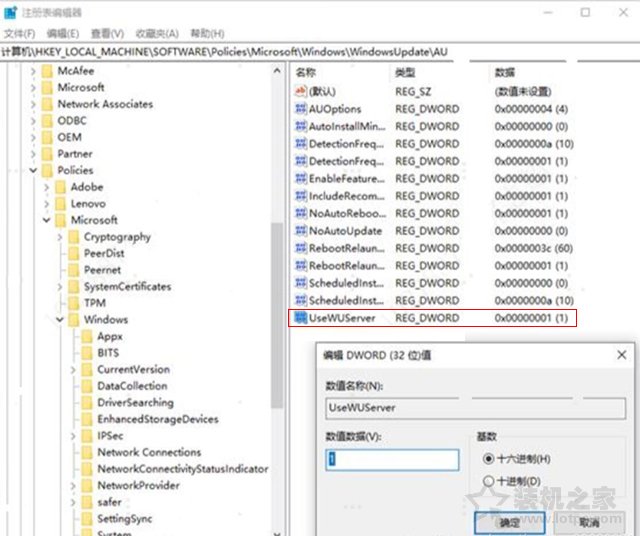640x536 pixels.
Task: Select the 十六进制(H) hexadecimal radio button
Action: [x=488, y=459]
